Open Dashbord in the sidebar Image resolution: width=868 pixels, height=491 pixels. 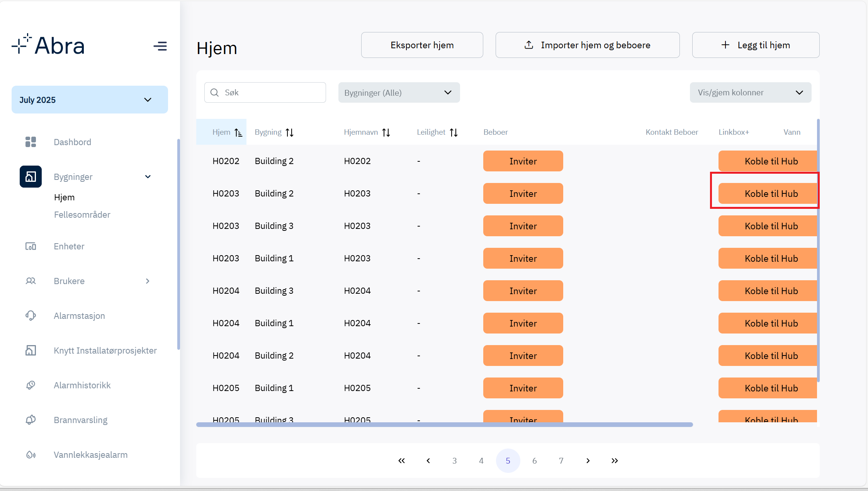coord(72,142)
